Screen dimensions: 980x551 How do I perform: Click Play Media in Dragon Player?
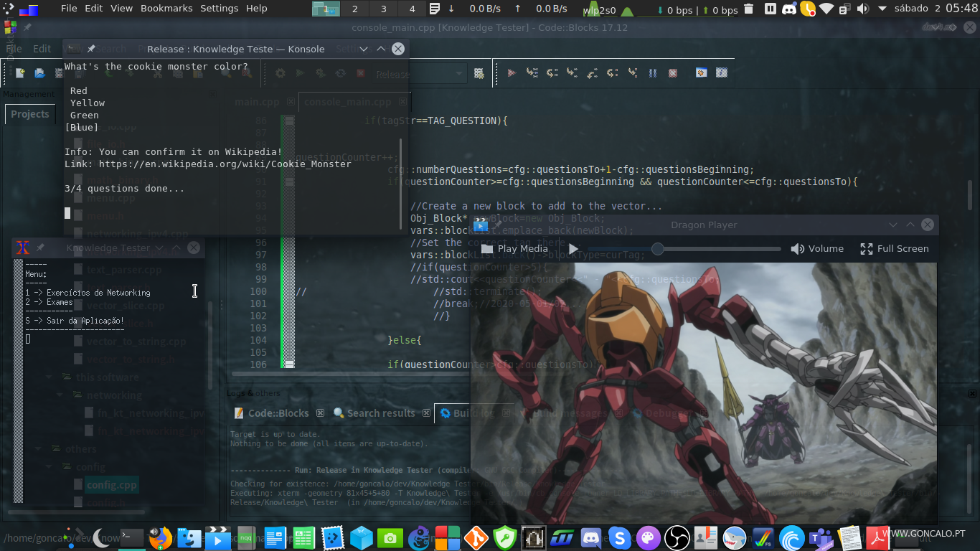coord(514,249)
